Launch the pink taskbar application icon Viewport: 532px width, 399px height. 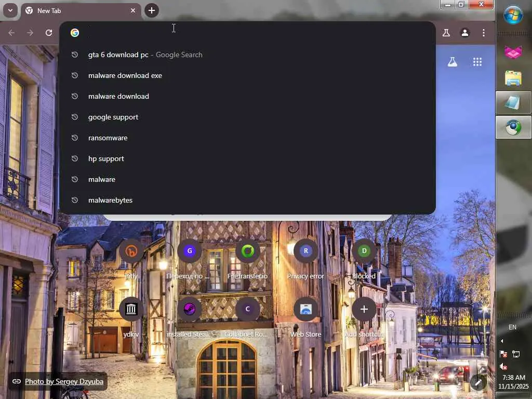(x=513, y=52)
